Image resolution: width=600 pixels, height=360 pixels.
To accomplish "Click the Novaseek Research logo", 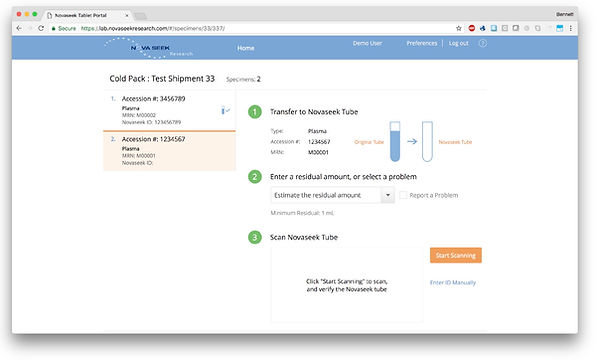I will 150,48.
